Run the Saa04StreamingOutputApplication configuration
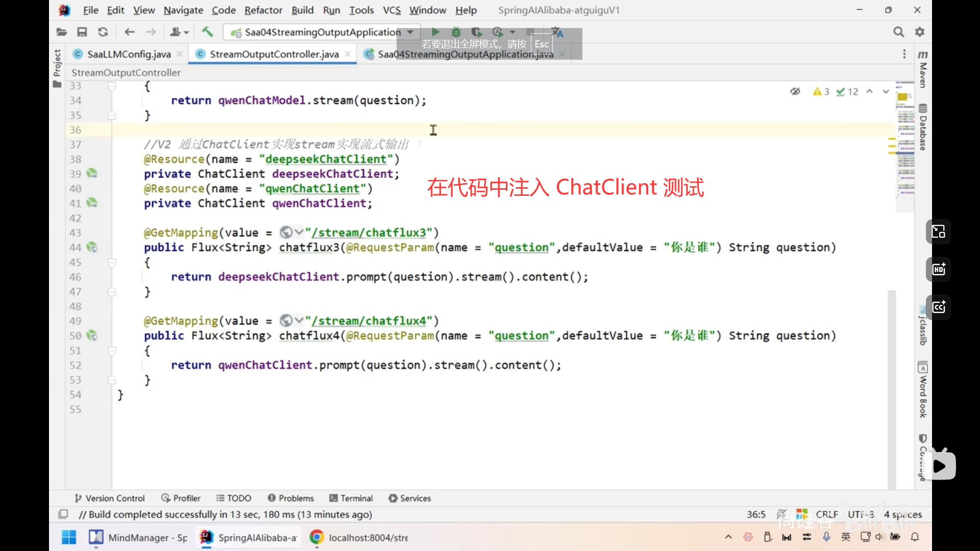The width and height of the screenshot is (980, 551). pos(435,32)
